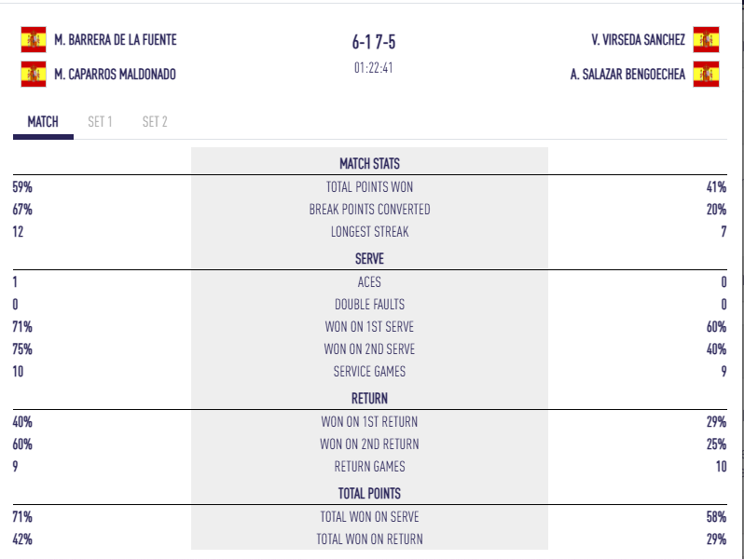Click the Double Faults stat label
744x560 pixels.
coord(369,305)
